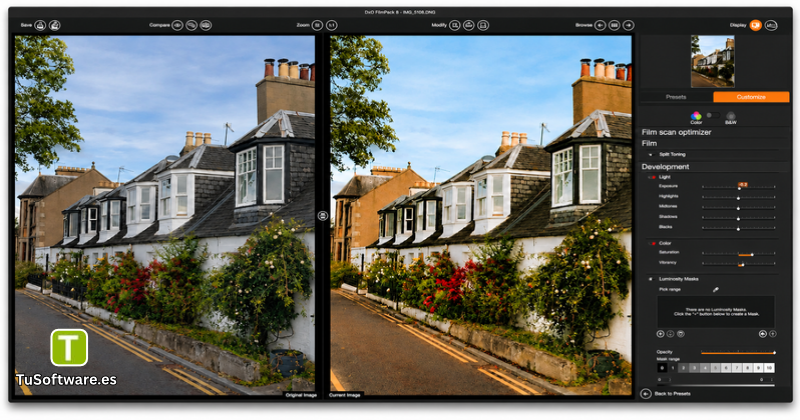Toggle the red Color section indicator

click(x=653, y=243)
